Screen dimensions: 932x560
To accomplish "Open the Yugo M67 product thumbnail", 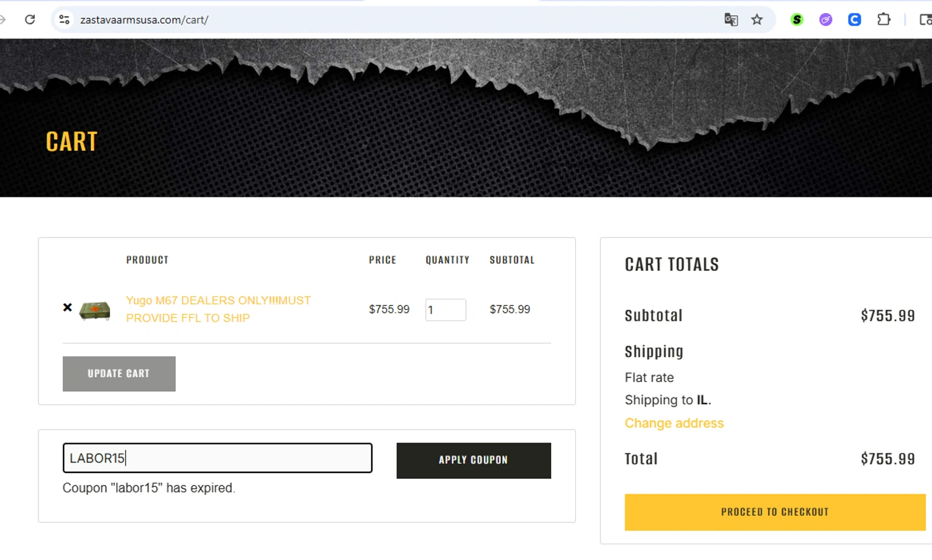I will [94, 310].
